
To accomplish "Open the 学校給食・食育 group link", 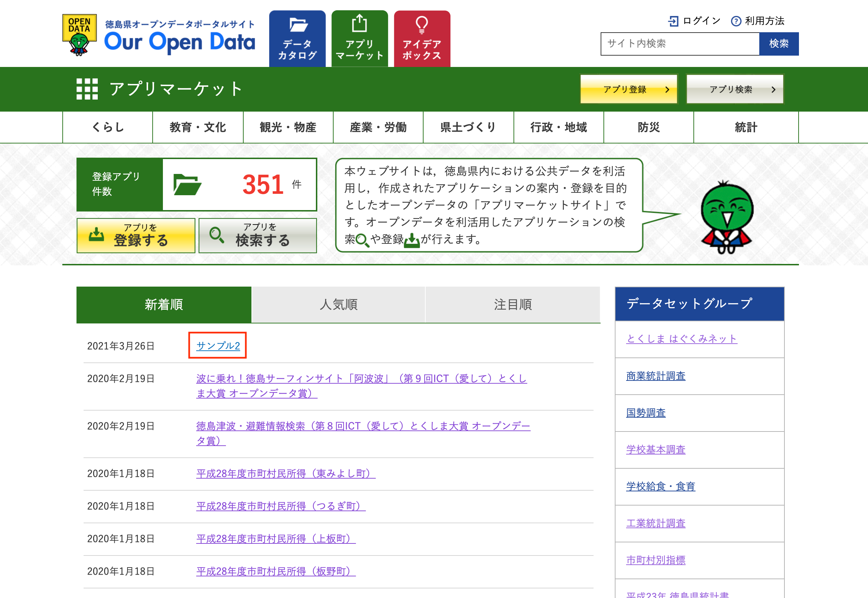I will (660, 486).
